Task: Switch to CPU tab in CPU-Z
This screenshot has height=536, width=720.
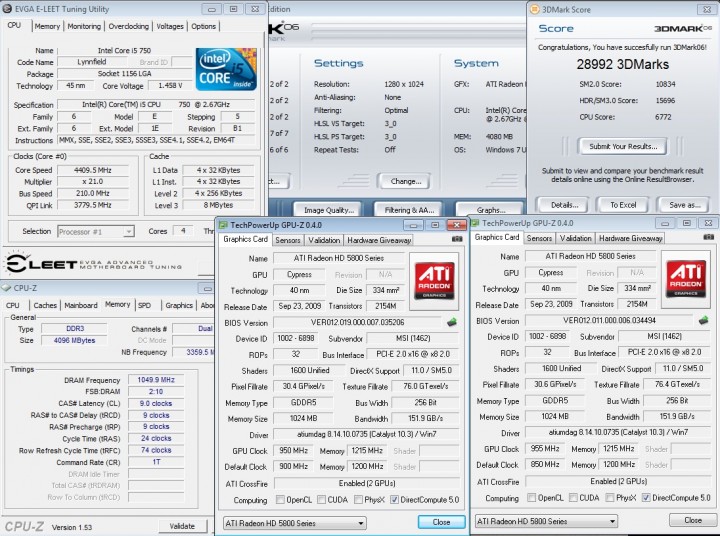Action: (x=13, y=305)
